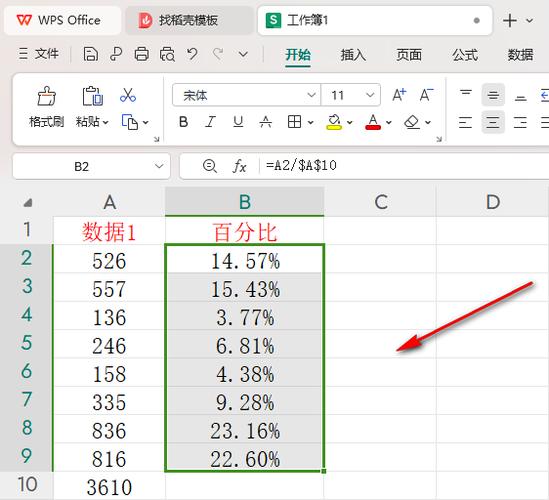Open the 文件 menu
The height and width of the screenshot is (500, 549).
39,54
